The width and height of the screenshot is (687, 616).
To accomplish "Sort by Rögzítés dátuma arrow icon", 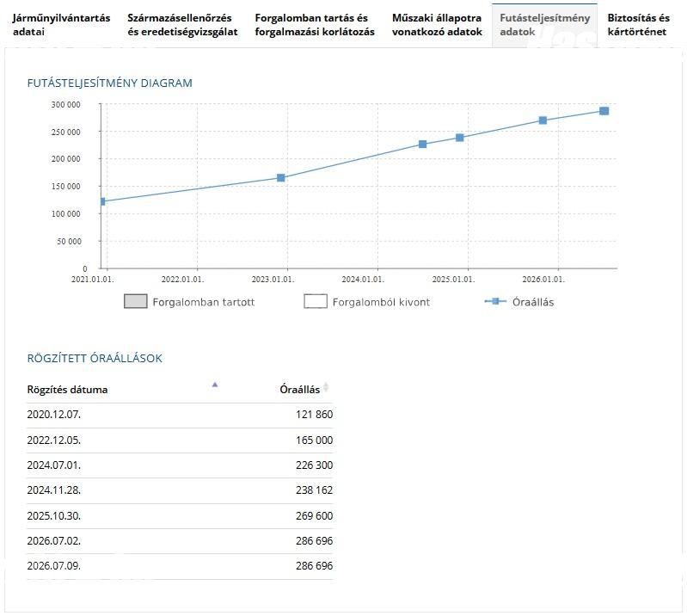I will click(215, 385).
